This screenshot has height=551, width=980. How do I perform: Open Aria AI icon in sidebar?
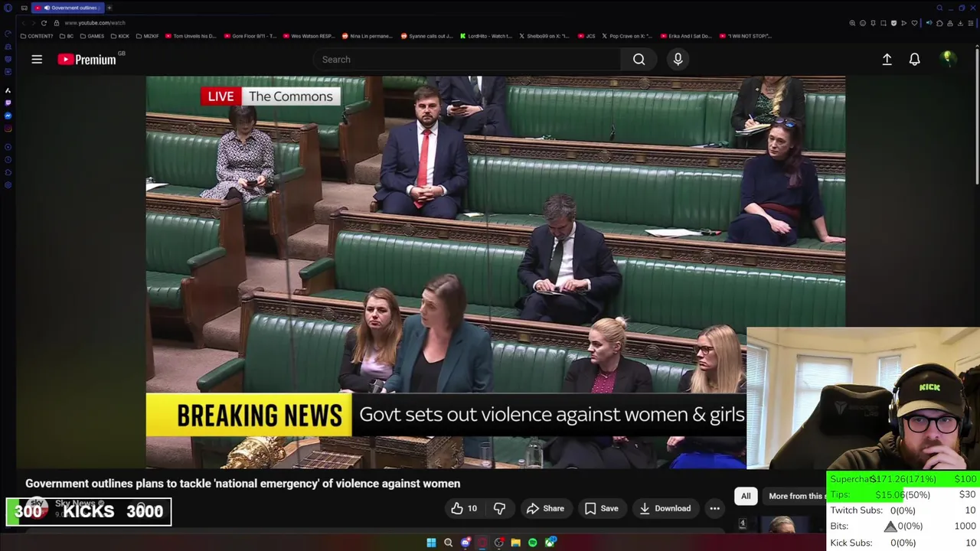pos(8,91)
